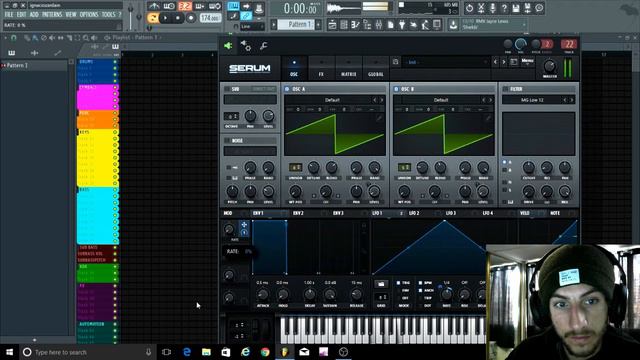Image resolution: width=640 pixels, height=360 pixels.
Task: Click the transport stop button
Action: [x=178, y=18]
